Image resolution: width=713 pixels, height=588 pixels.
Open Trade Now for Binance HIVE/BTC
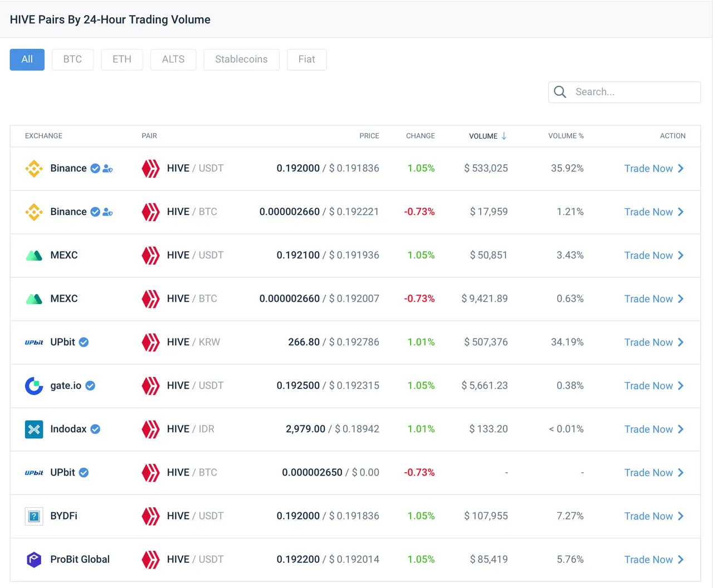(x=654, y=212)
